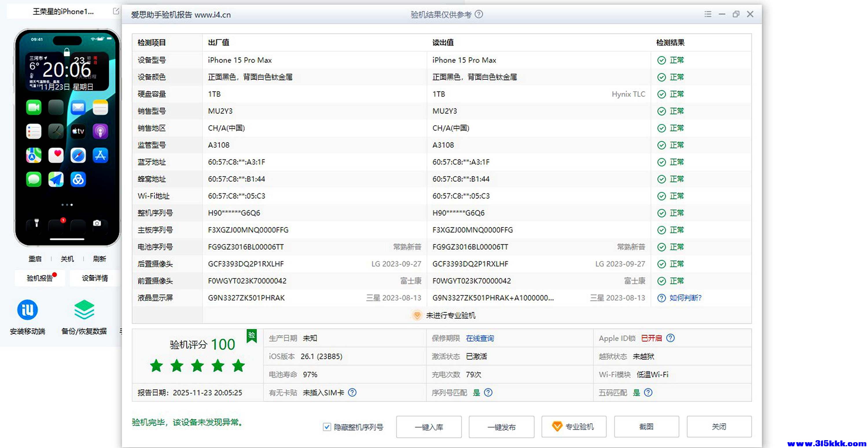
Task: Click the 如何判断? link
Action: (685, 298)
